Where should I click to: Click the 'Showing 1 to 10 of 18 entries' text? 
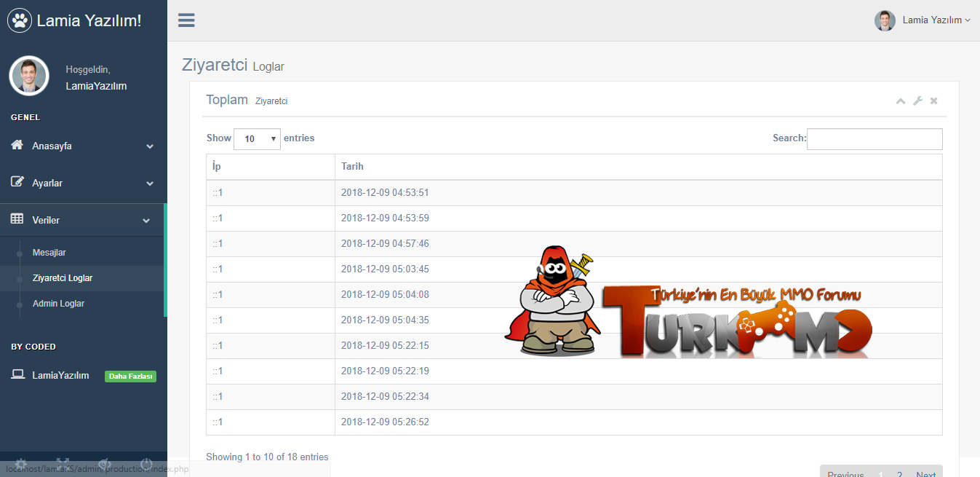click(267, 457)
